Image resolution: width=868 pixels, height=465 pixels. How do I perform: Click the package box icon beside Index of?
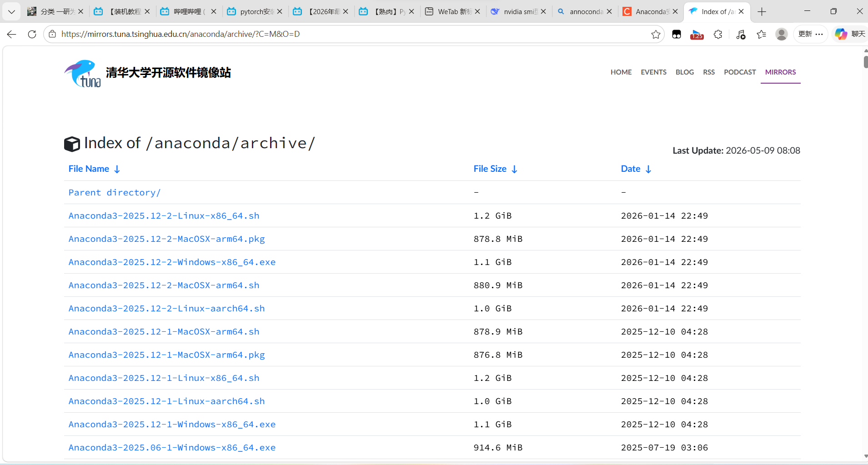tap(72, 144)
